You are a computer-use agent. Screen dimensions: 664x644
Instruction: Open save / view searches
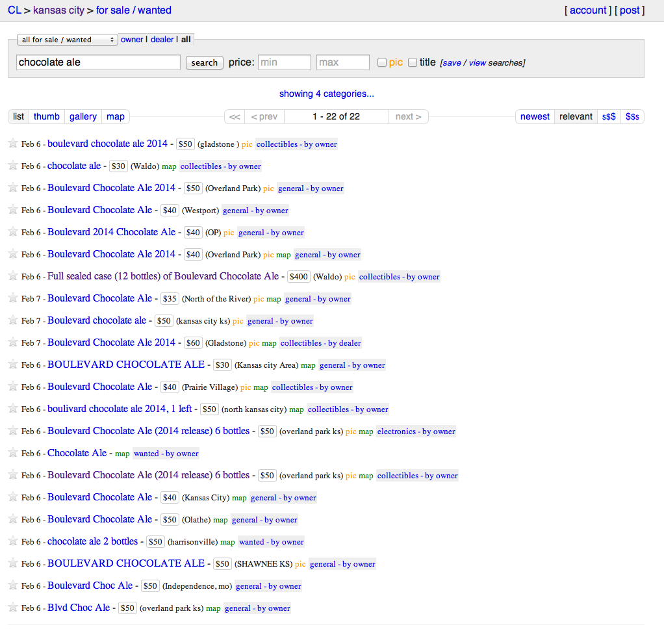[x=483, y=62]
